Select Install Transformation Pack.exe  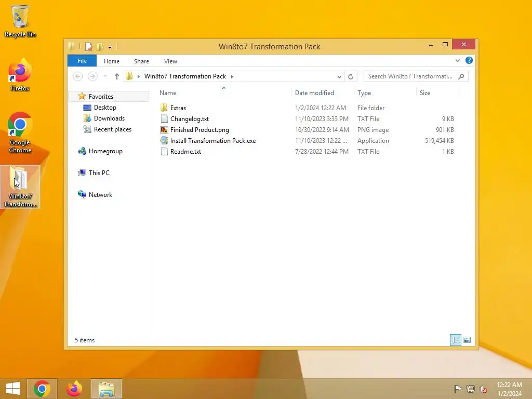(213, 140)
